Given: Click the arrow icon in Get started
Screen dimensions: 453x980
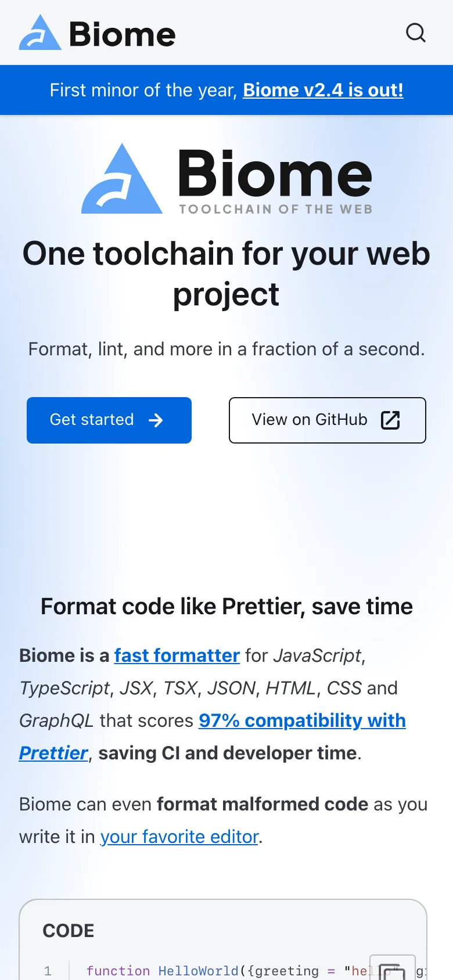Looking at the screenshot, I should click(156, 420).
